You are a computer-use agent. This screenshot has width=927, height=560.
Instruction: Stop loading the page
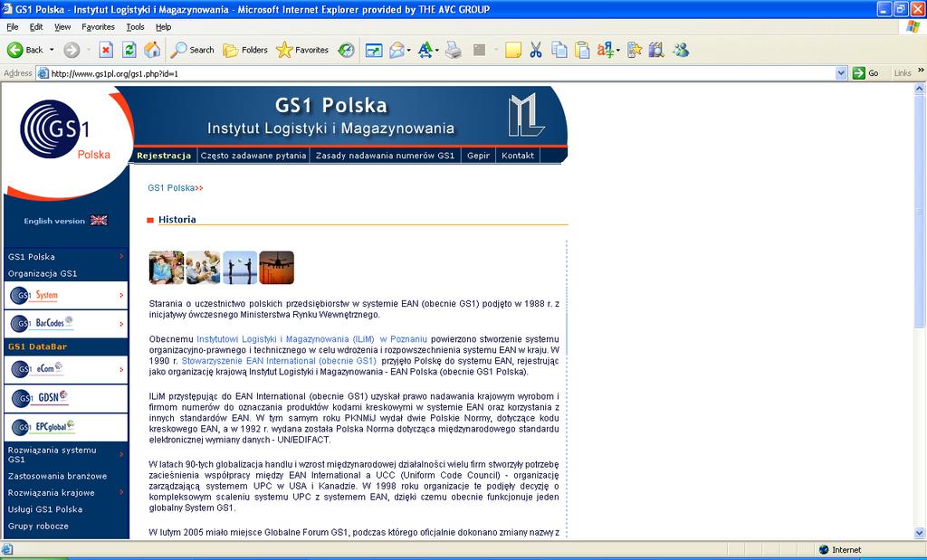(106, 51)
